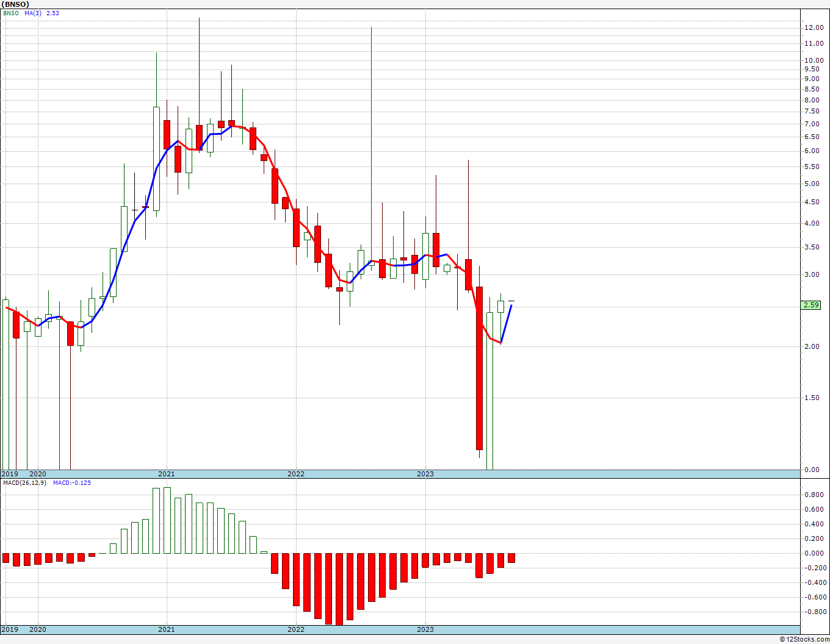Select the 0.00 price axis label
This screenshot has height=644, width=830.
pos(812,470)
